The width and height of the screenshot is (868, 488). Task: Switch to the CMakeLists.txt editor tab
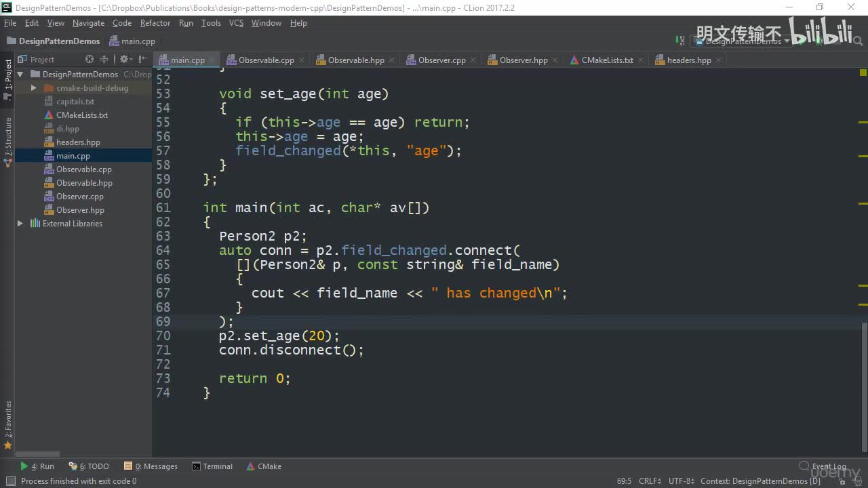pos(607,60)
